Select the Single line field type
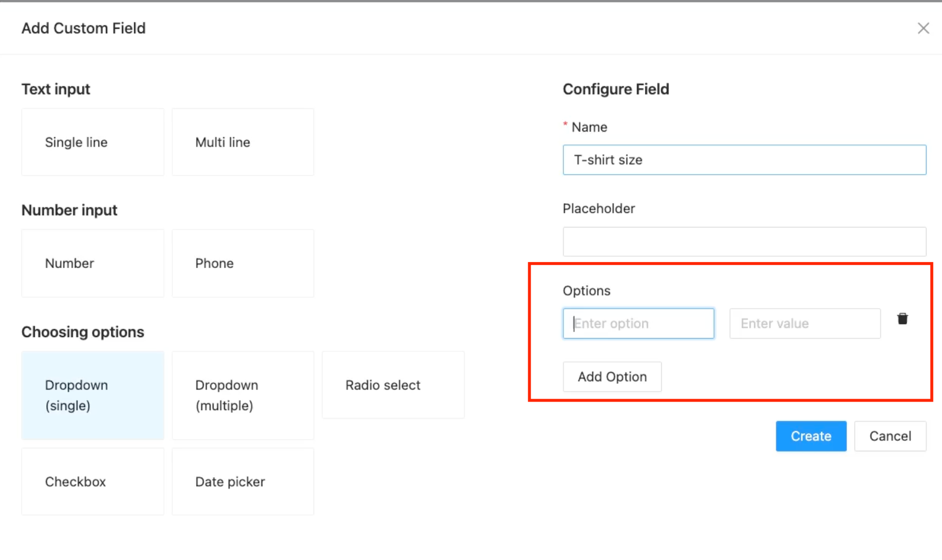 pyautogui.click(x=92, y=142)
